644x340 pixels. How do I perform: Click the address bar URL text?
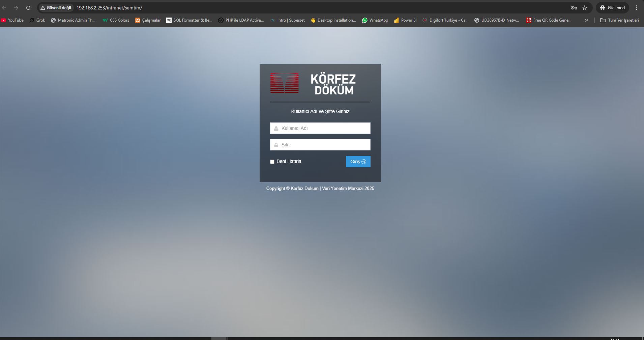point(109,8)
